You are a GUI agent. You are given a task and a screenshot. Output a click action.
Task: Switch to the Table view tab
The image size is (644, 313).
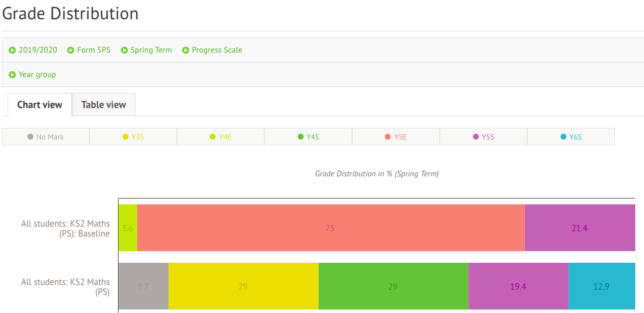point(103,105)
